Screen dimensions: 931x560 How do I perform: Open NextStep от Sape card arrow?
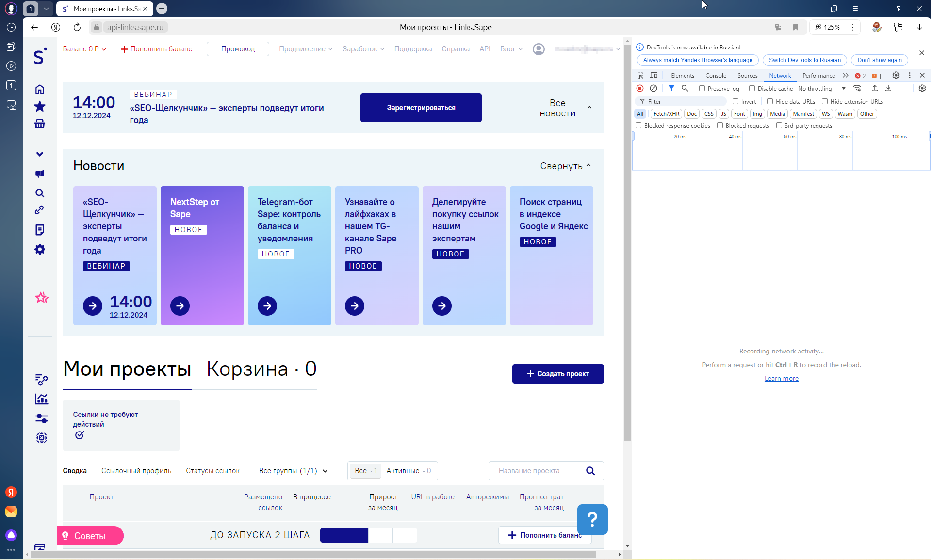180,306
